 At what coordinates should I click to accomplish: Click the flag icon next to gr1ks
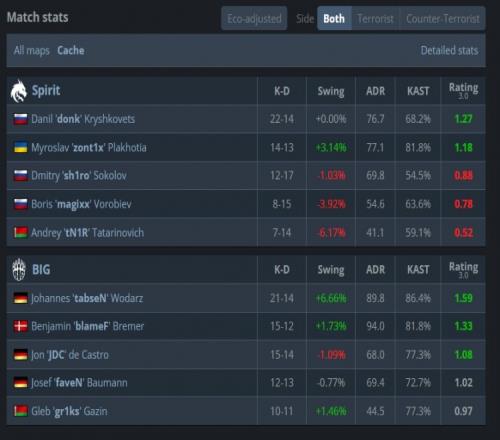point(21,411)
